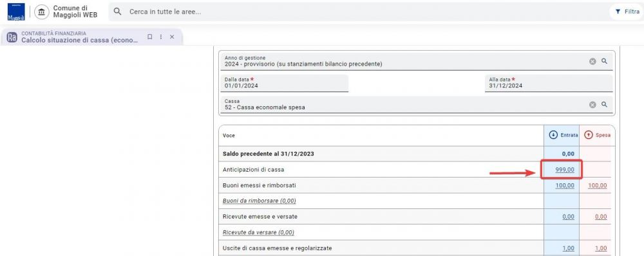
Task: Open Buoni emessi e rimborsati Entrata 100,00
Action: coord(565,185)
